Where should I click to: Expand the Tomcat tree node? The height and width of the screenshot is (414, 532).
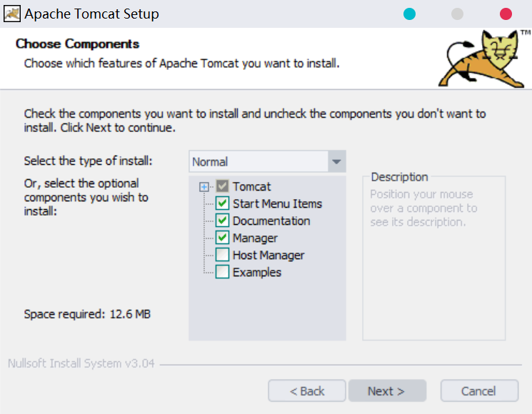tap(204, 187)
